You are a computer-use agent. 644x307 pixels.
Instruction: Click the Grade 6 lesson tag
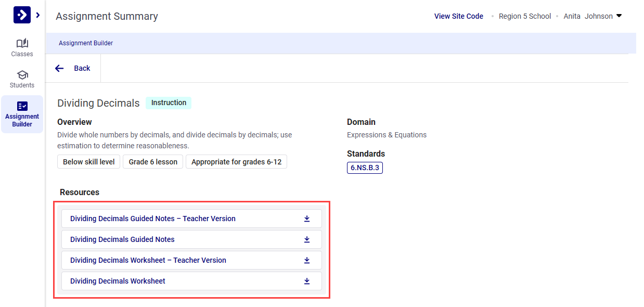click(x=153, y=162)
